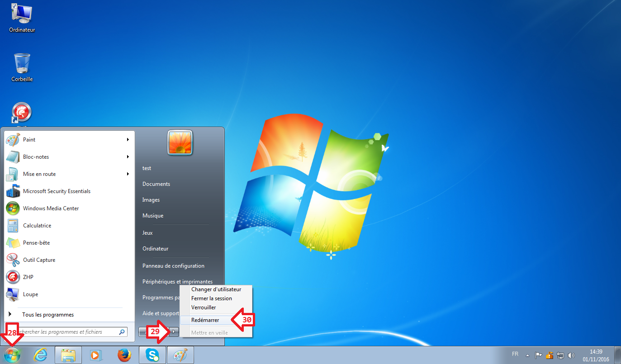The width and height of the screenshot is (621, 364).
Task: Launch ZHP from the Start menu
Action: (x=28, y=277)
